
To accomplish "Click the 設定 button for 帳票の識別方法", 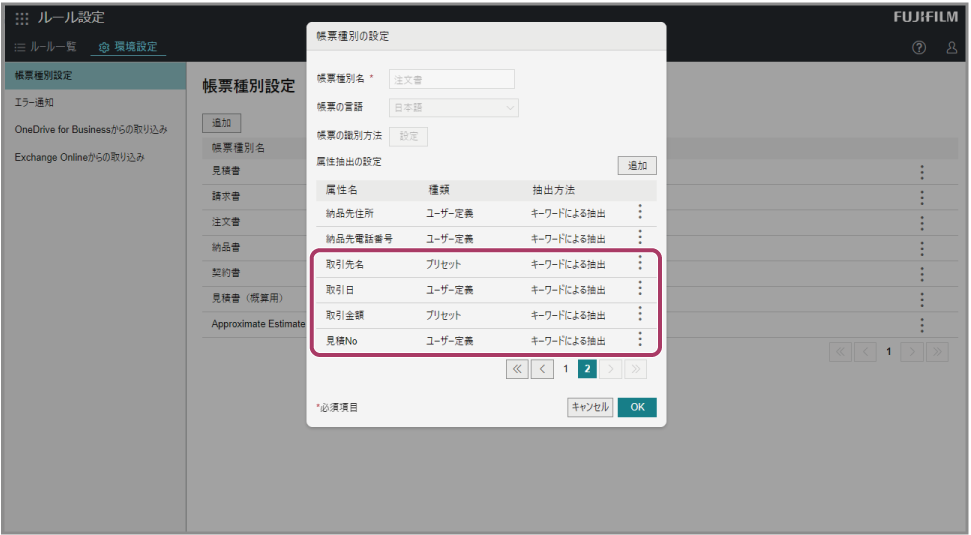I will [x=408, y=136].
